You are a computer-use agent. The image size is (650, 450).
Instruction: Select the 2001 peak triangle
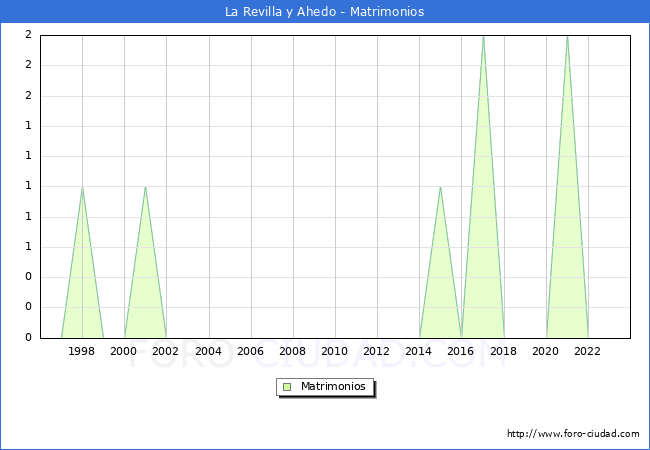(146, 187)
